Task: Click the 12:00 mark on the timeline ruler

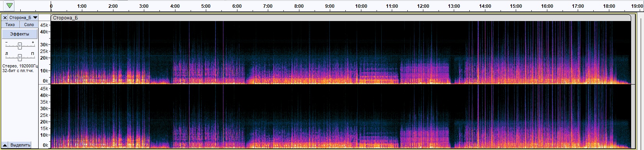Action: tap(423, 6)
